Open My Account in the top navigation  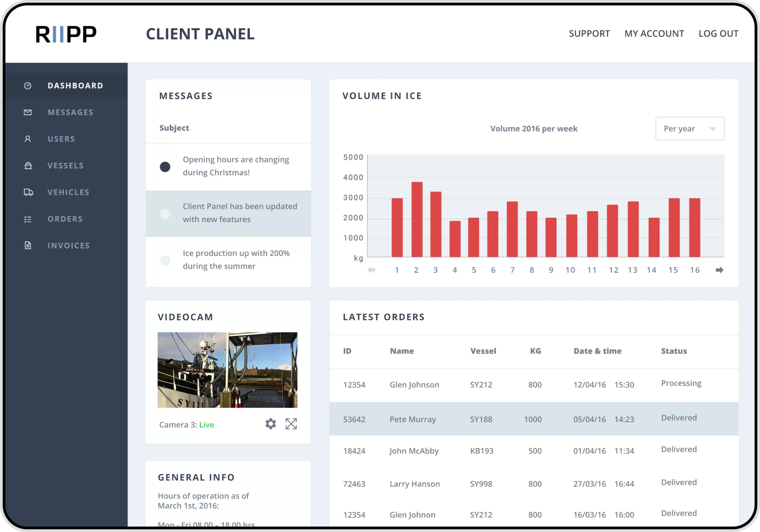pos(654,34)
